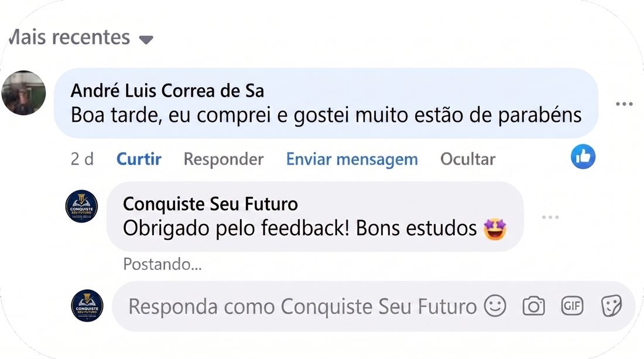Click Enviar mensagem link

pos(352,159)
